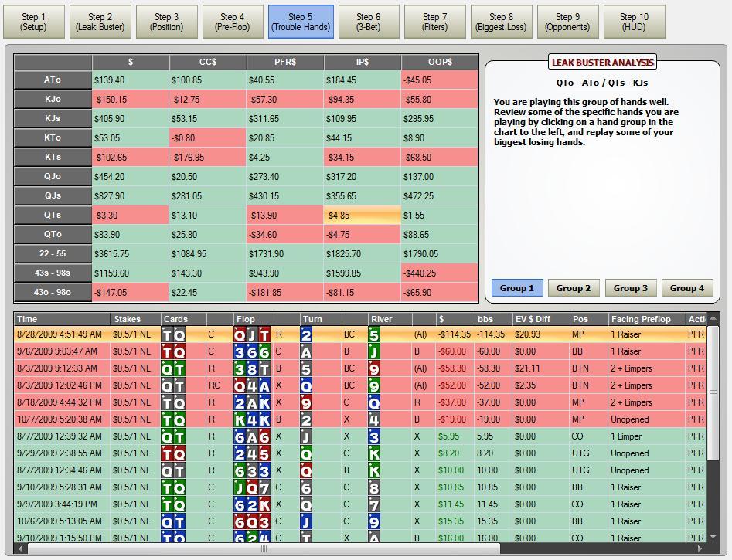732x560 pixels.
Task: Click the hand list horizontal scrollbar
Action: click(x=263, y=549)
